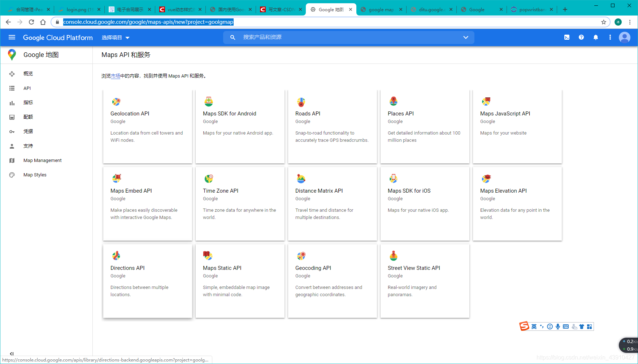The image size is (638, 364).
Task: Close the Google 地图 browser tab
Action: tap(351, 10)
